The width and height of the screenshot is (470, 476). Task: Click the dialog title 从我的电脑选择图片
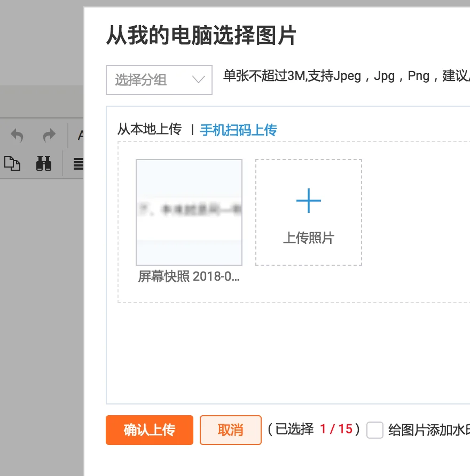tap(201, 35)
